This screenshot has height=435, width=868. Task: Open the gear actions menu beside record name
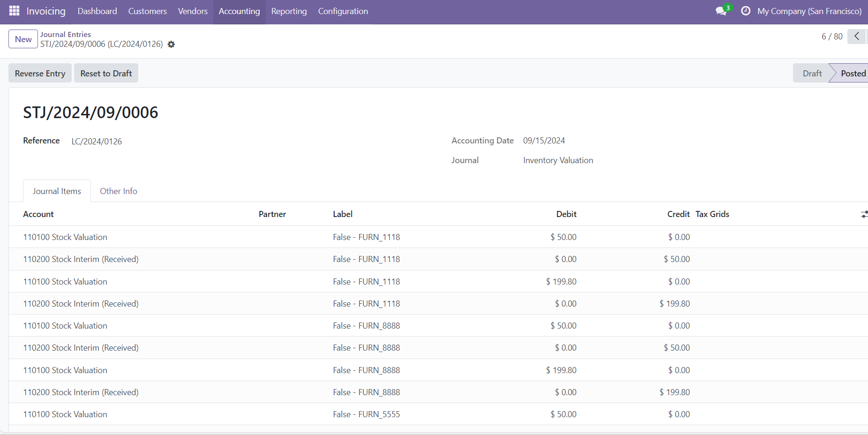coord(172,45)
